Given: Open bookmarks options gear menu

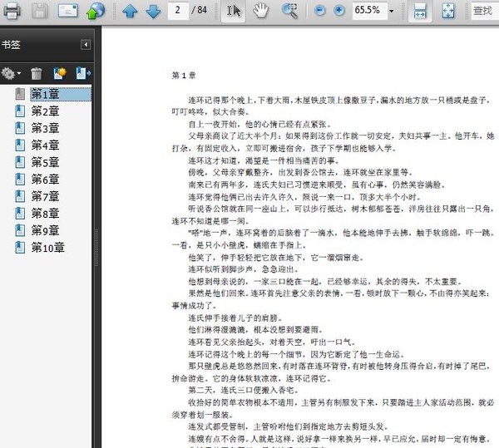Looking at the screenshot, I should click(11, 73).
